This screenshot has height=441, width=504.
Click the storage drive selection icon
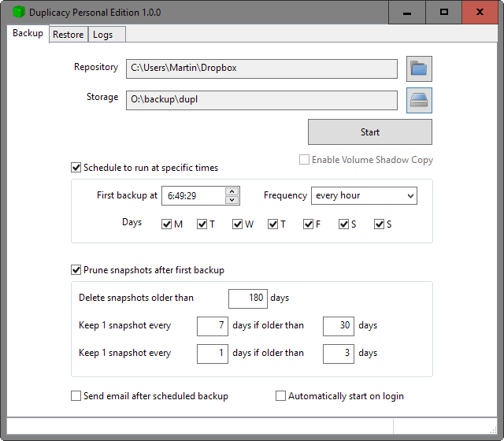coord(419,100)
